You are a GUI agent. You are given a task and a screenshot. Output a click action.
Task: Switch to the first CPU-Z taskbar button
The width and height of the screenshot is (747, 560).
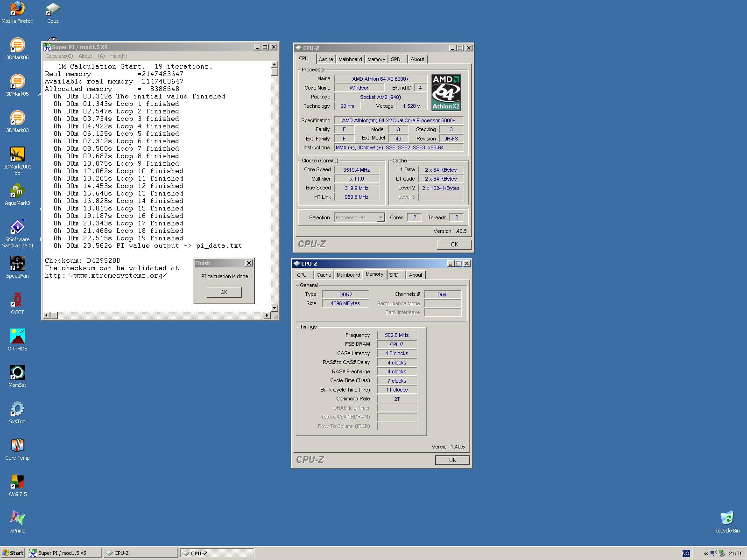pos(141,553)
